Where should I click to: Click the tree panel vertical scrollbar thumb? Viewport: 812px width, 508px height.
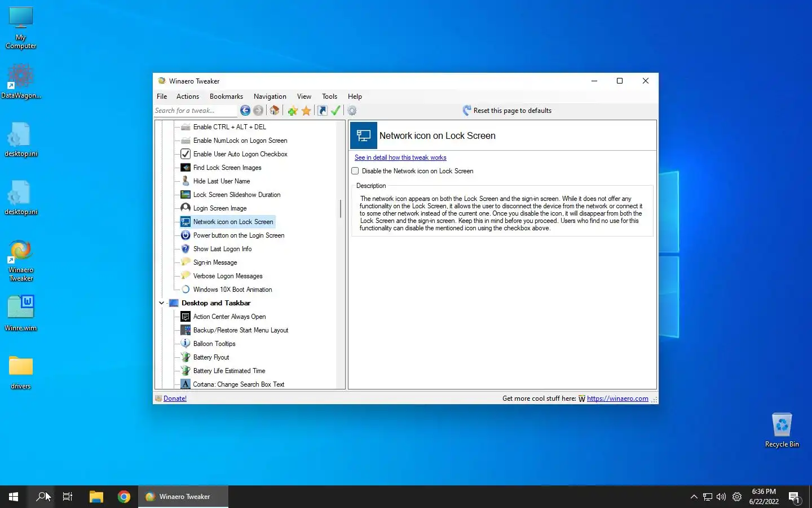coord(341,209)
